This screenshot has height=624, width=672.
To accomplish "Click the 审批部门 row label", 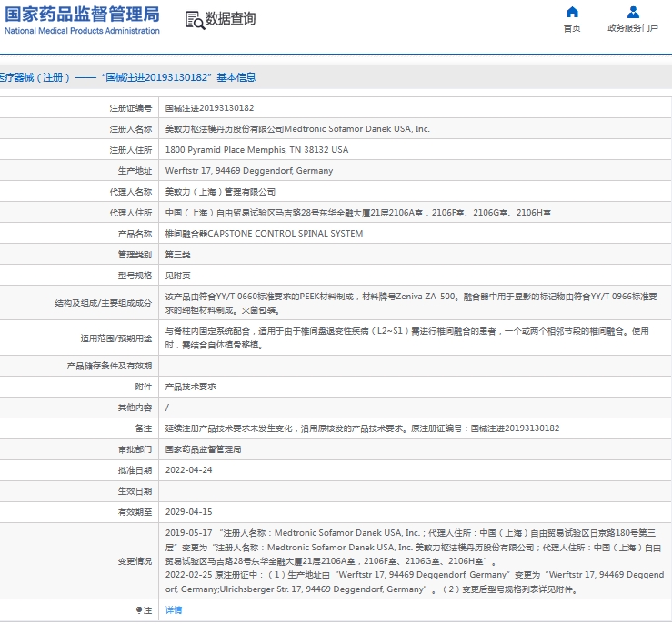I will 135,449.
